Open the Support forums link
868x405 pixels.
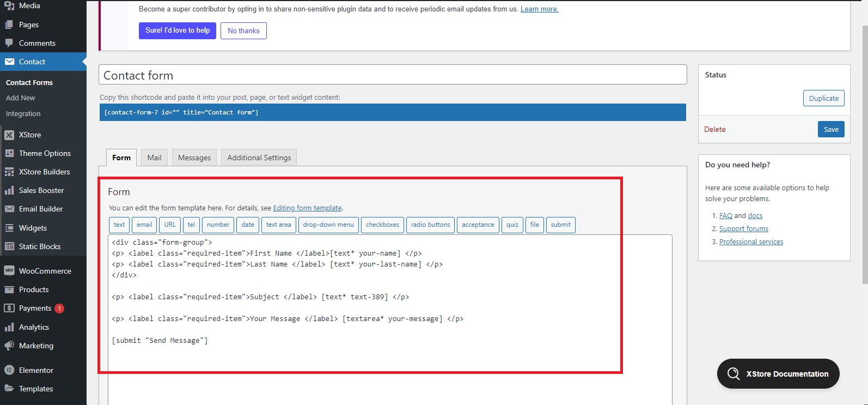[x=744, y=228]
